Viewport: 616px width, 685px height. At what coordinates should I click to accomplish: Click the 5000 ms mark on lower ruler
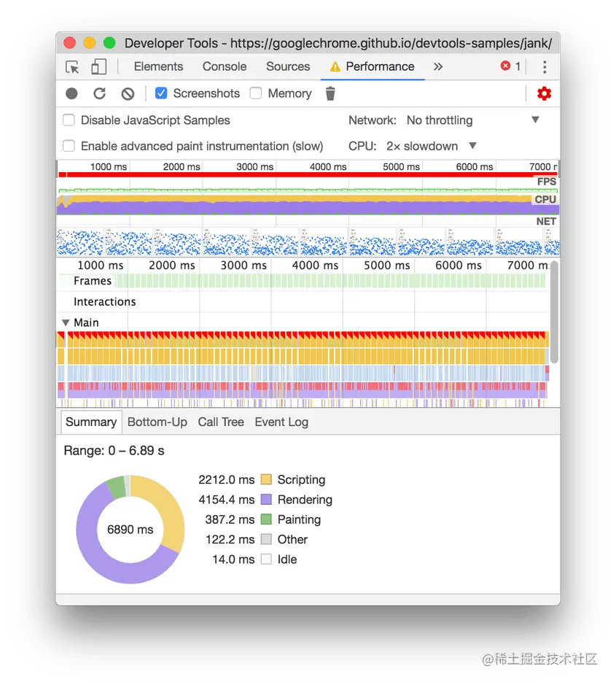[x=387, y=266]
